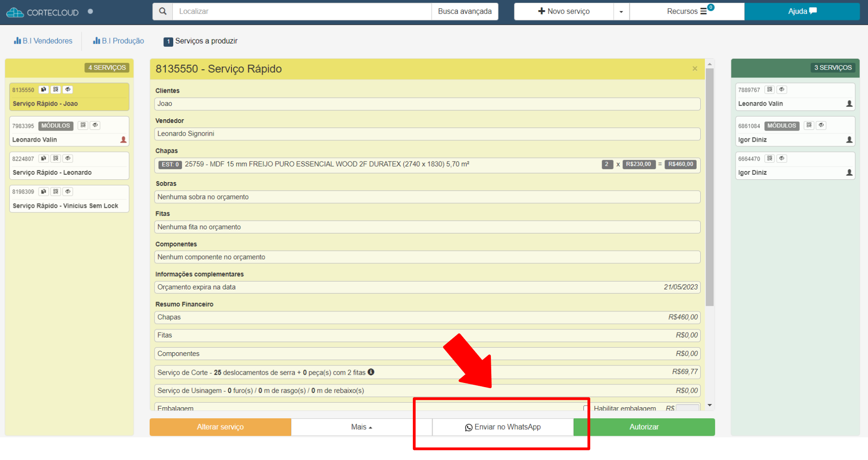Open the QR code for service 7983395
Viewport: 868px width, 460px height.
(83, 125)
